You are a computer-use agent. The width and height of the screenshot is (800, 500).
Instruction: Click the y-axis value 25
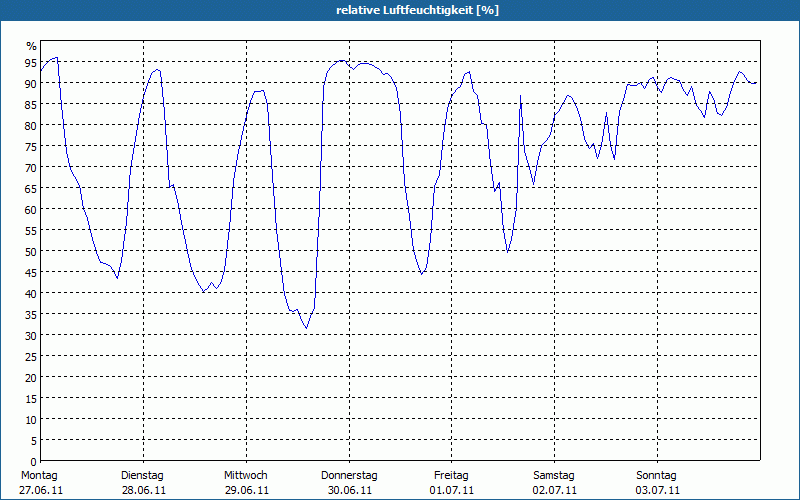(x=31, y=357)
